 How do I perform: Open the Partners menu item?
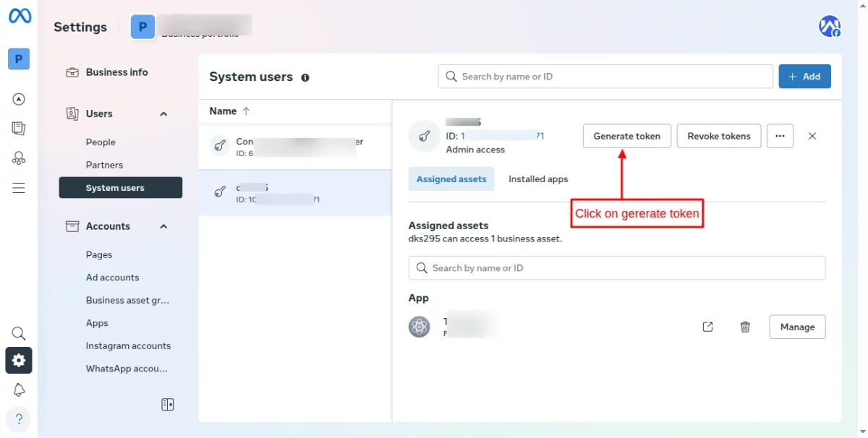[104, 165]
